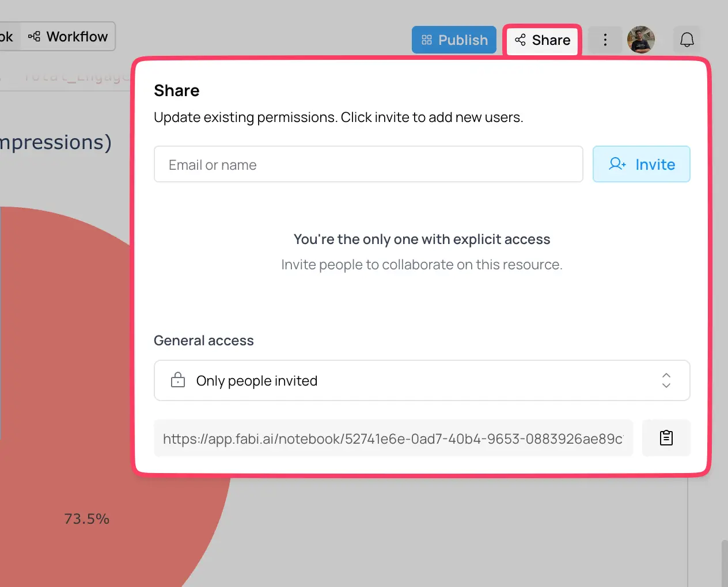Click the up-down chevrons in access selector
The height and width of the screenshot is (587, 728).
(666, 380)
